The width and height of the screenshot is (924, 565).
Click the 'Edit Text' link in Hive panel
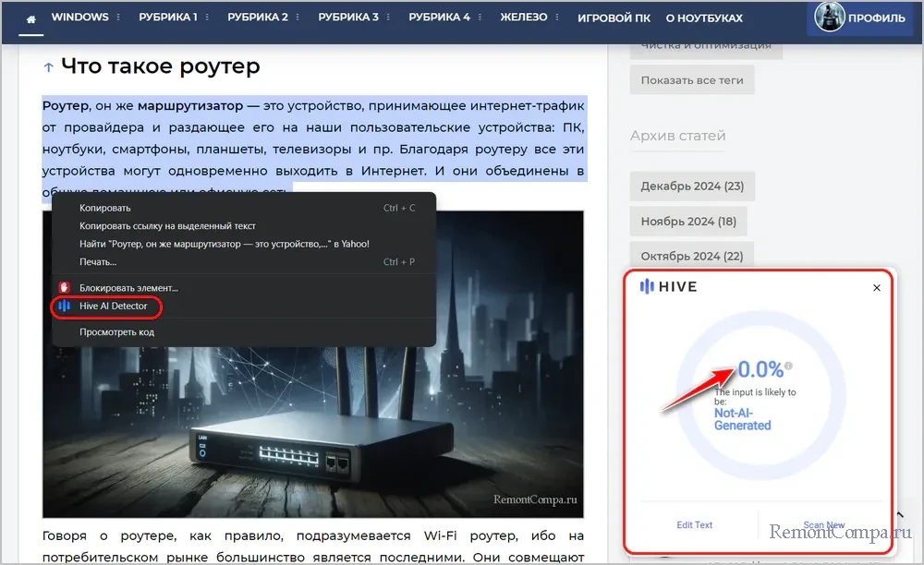(x=694, y=523)
